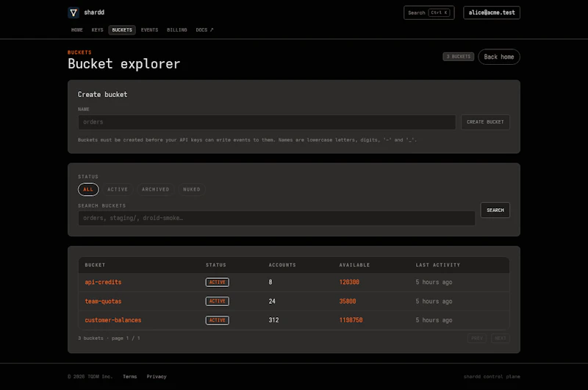The width and height of the screenshot is (588, 390).
Task: Click 5 hours ago in customer-balances row
Action: click(x=434, y=320)
